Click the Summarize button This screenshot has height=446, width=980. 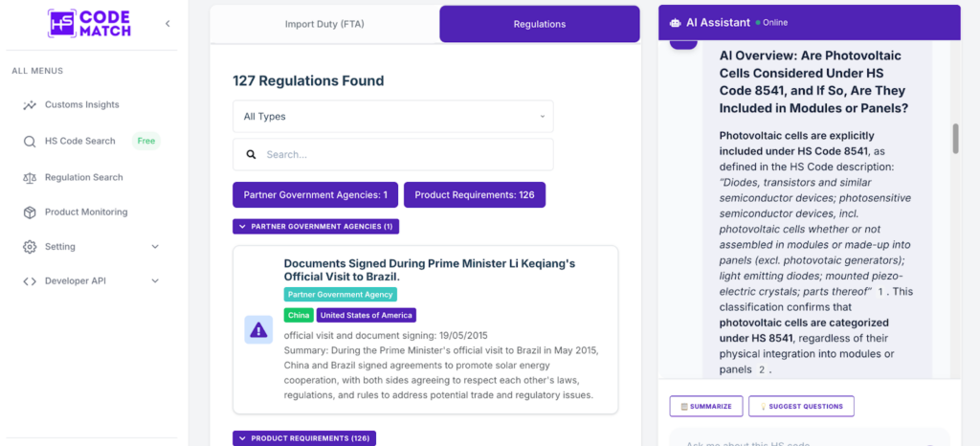click(x=706, y=407)
